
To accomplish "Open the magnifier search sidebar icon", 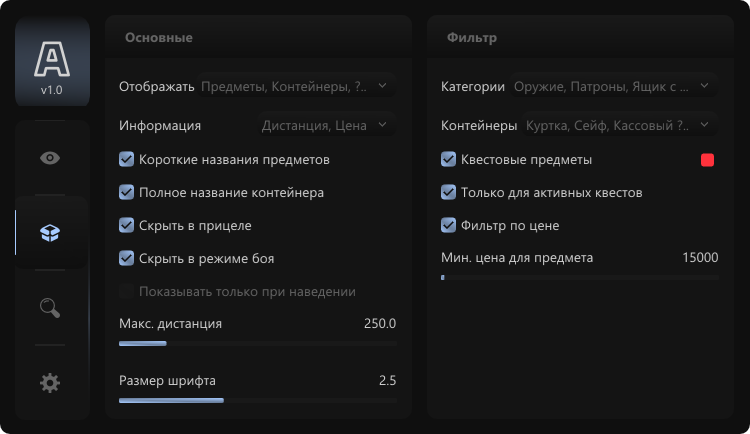I will click(50, 308).
